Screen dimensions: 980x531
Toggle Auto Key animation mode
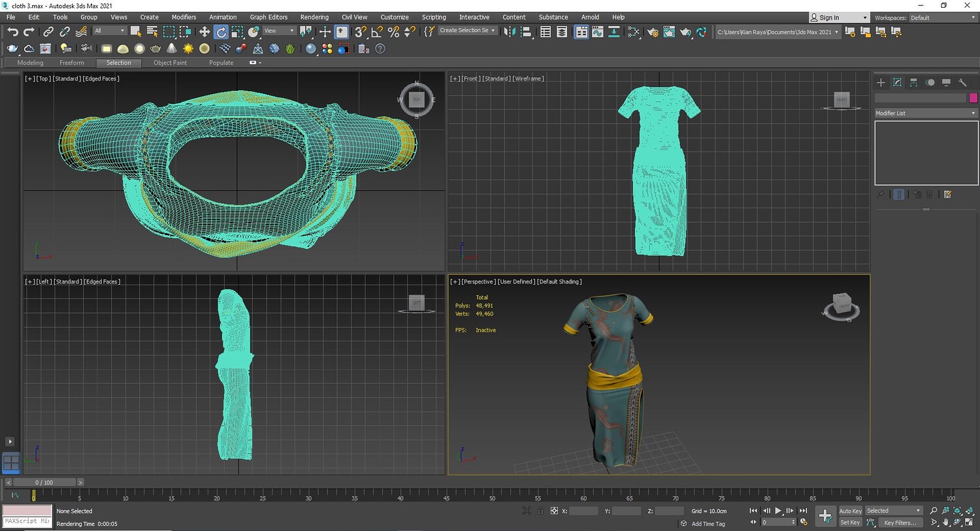tap(850, 511)
